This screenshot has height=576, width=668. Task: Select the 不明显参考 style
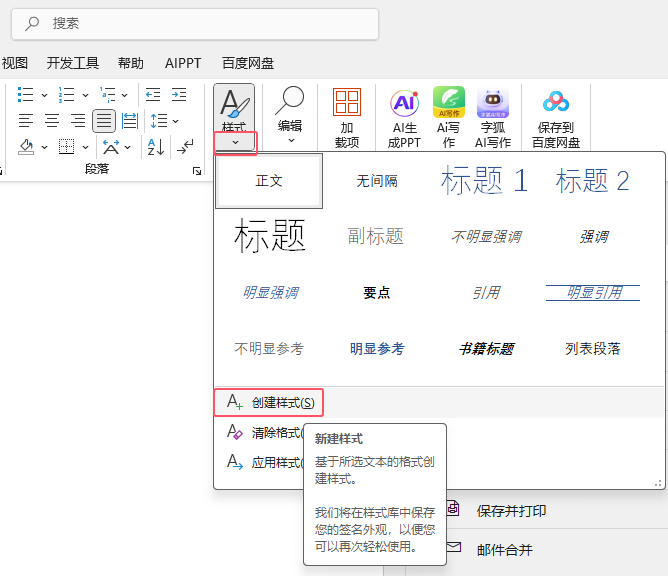(x=269, y=349)
